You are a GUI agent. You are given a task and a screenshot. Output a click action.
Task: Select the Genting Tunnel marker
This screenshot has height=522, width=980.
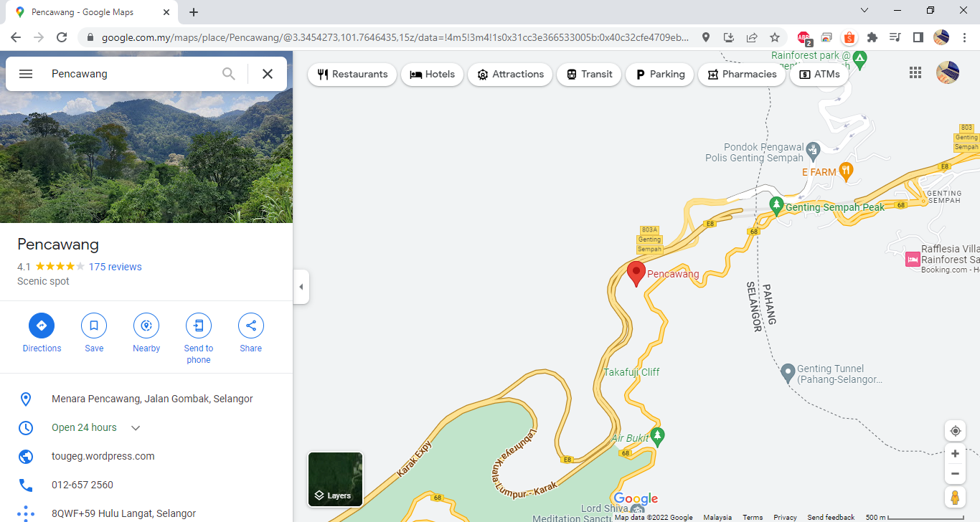click(788, 372)
